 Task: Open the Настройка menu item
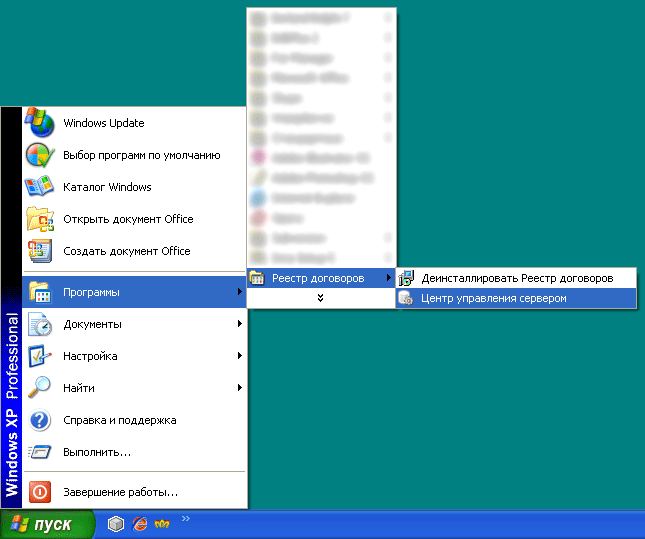pyautogui.click(x=135, y=356)
